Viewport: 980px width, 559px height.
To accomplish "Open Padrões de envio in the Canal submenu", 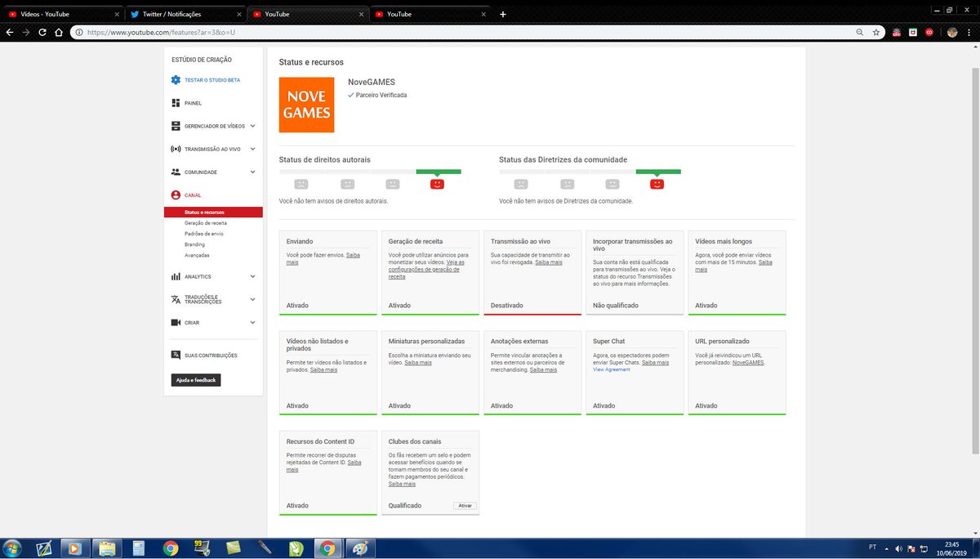I will [x=204, y=234].
